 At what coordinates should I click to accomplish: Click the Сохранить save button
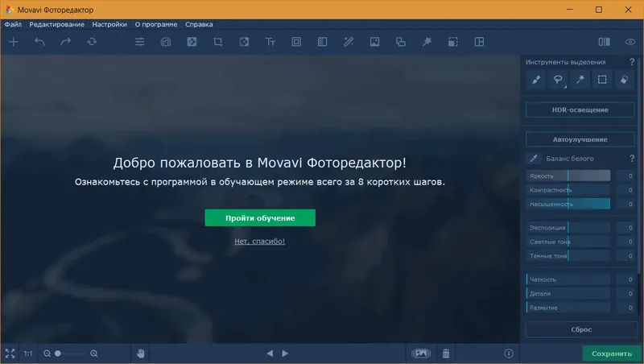coord(612,354)
